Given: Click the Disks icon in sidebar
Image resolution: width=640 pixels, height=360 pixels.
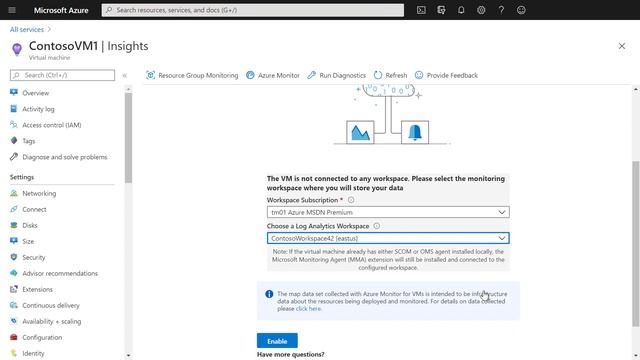Looking at the screenshot, I should (x=14, y=225).
